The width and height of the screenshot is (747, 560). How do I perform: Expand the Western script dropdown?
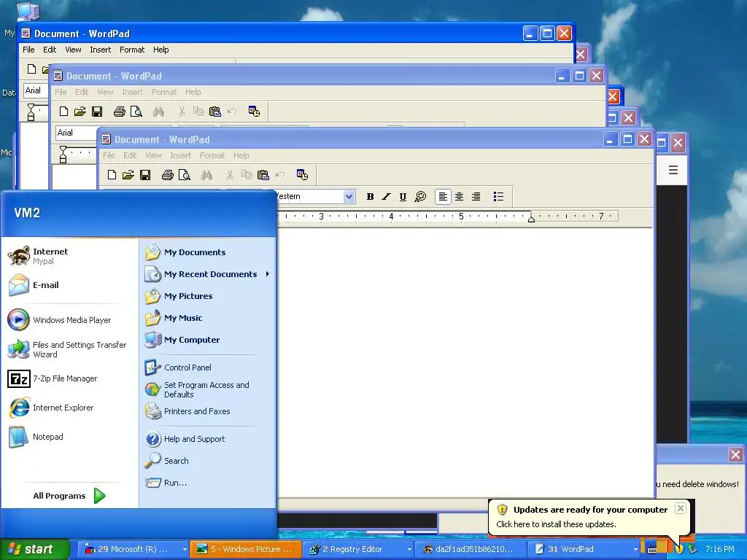click(x=349, y=196)
